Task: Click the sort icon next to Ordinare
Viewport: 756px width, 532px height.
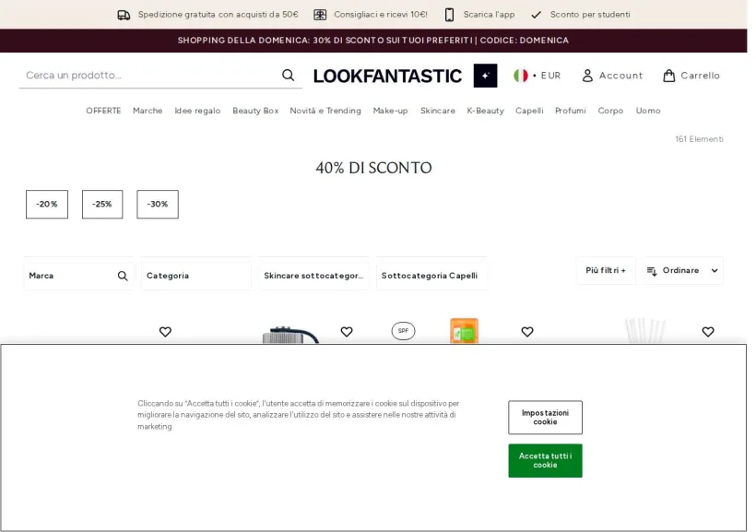Action: pos(652,271)
